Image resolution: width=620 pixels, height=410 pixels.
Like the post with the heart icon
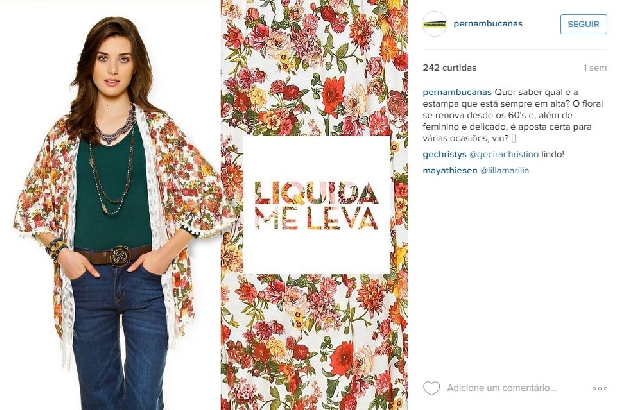431,388
